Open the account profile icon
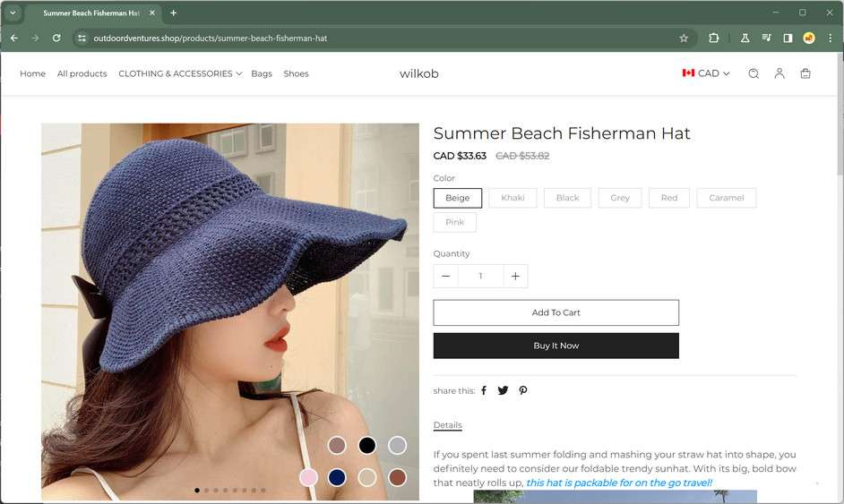This screenshot has height=504, width=844. point(779,73)
